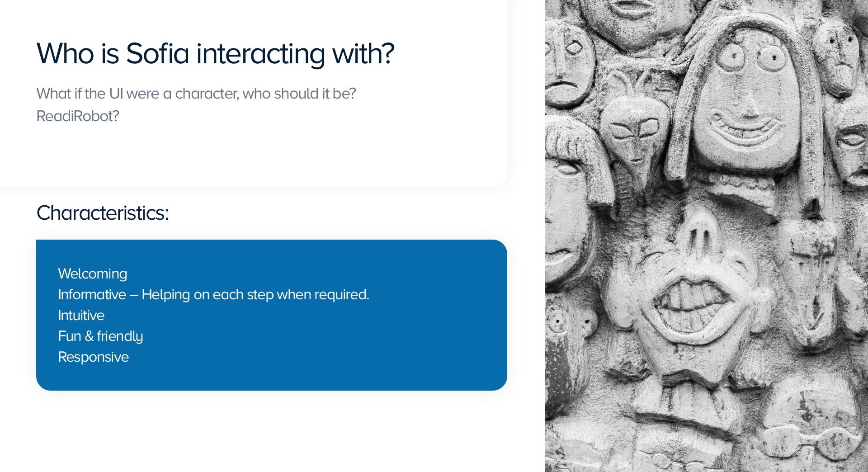The image size is (868, 472).
Task: Select the "Responsive" characteristic
Action: pyautogui.click(x=94, y=357)
